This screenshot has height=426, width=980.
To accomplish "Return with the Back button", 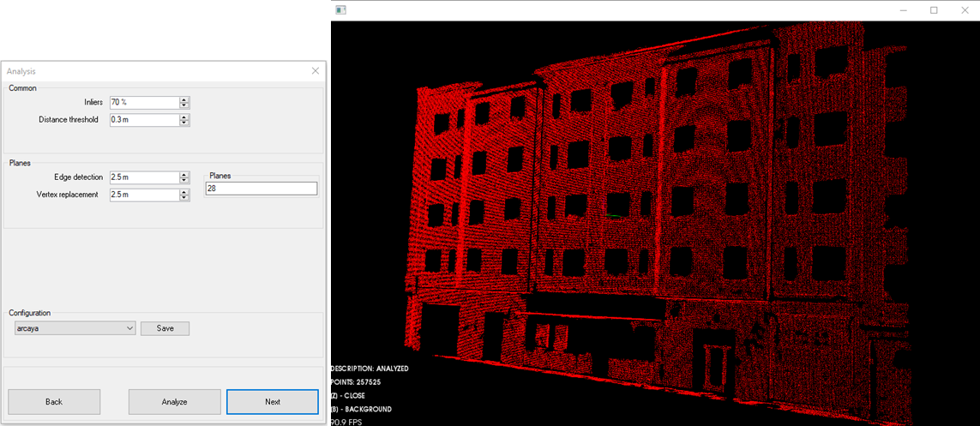I will (x=54, y=402).
